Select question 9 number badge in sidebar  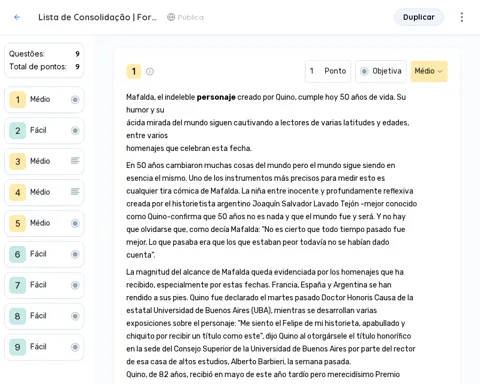point(17,347)
